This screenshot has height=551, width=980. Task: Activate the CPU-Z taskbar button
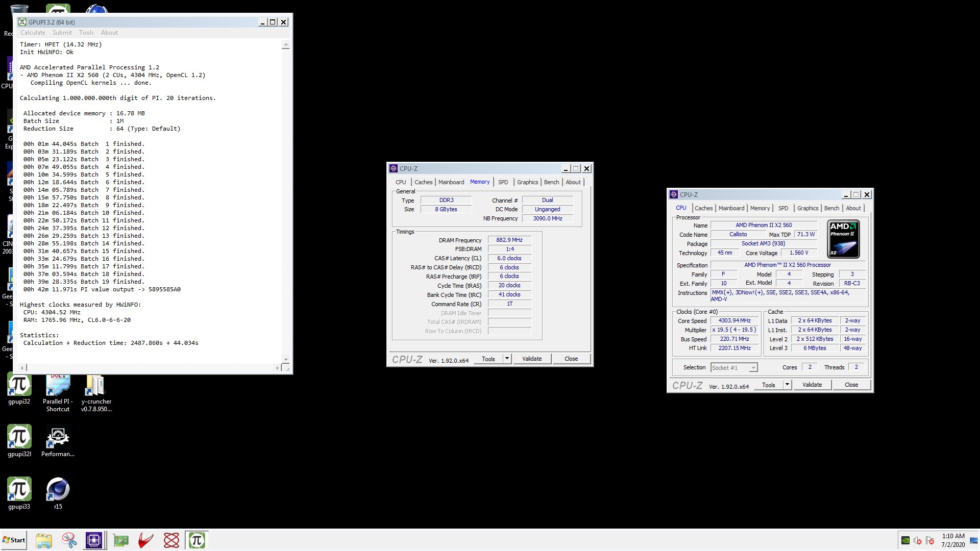pyautogui.click(x=94, y=540)
